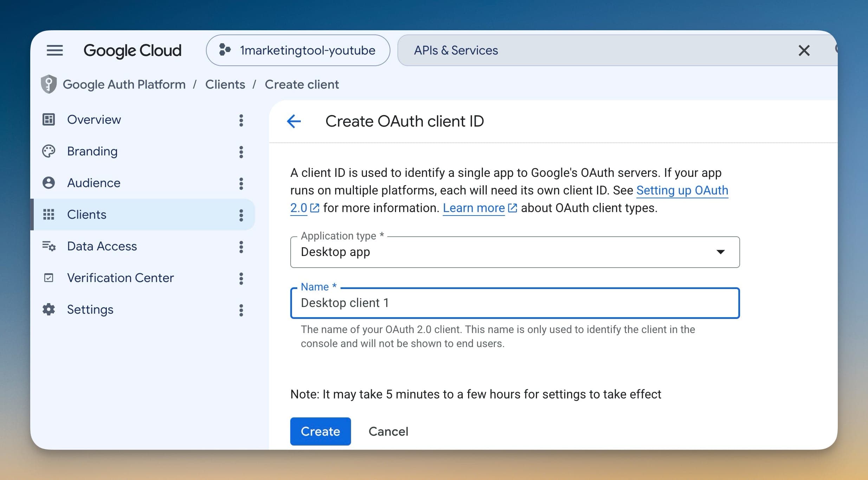Focus the Name input field
Screen dimensions: 868x480
515,303
